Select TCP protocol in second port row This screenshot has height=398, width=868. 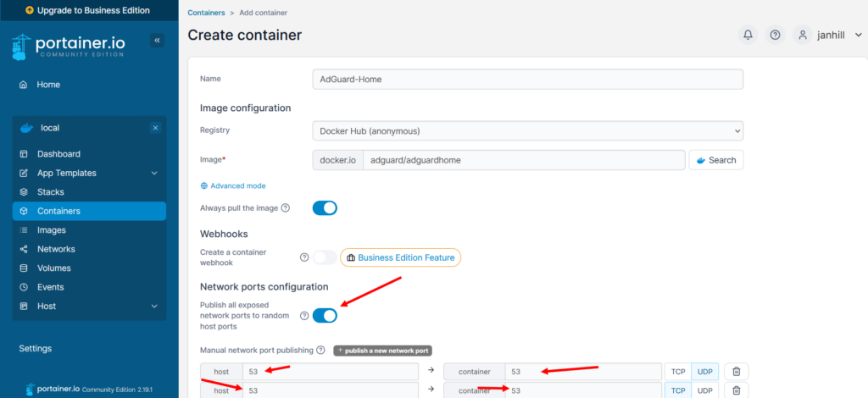[678, 390]
